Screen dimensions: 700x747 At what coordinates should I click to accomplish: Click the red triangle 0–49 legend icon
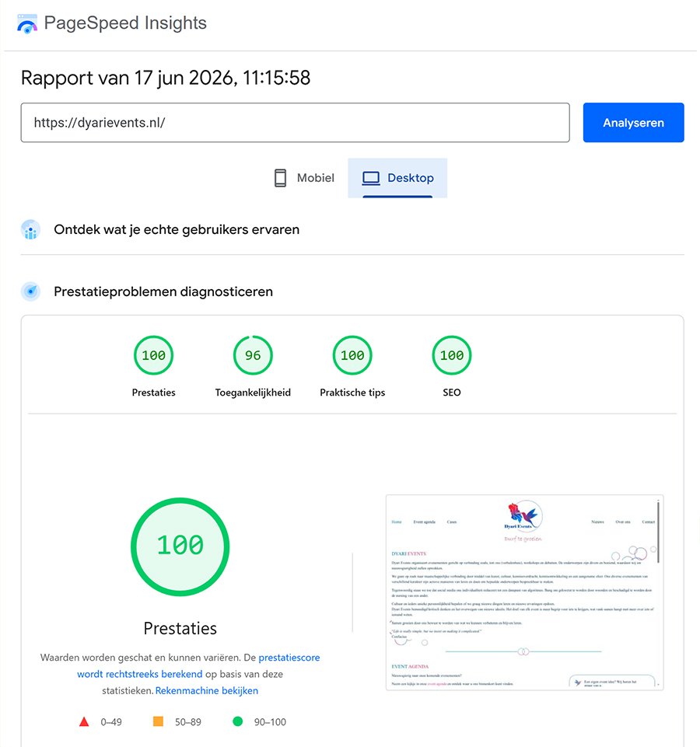tap(84, 722)
